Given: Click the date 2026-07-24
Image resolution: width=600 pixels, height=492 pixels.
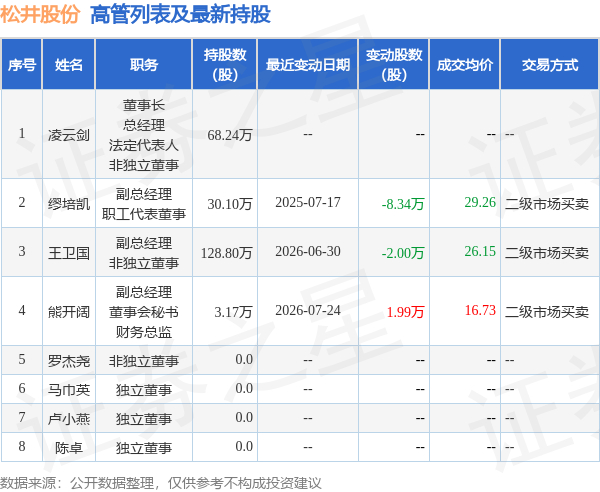Looking at the screenshot, I should pos(308,310).
